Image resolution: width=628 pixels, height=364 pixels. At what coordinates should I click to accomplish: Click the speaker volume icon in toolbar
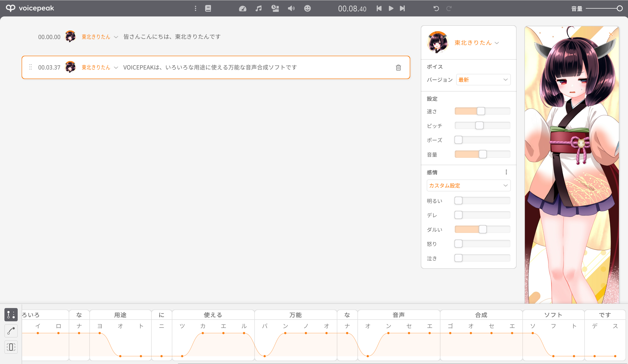click(x=291, y=9)
